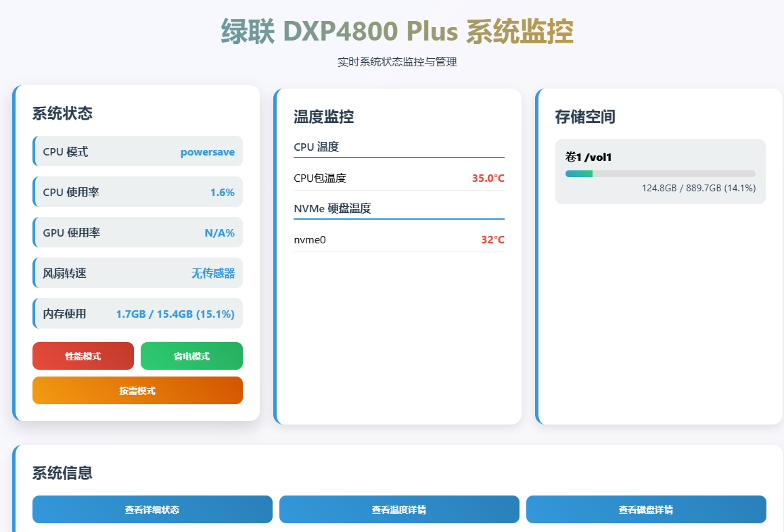Click the 无传感器 fan speed value
This screenshot has height=532, width=784.
tap(213, 273)
